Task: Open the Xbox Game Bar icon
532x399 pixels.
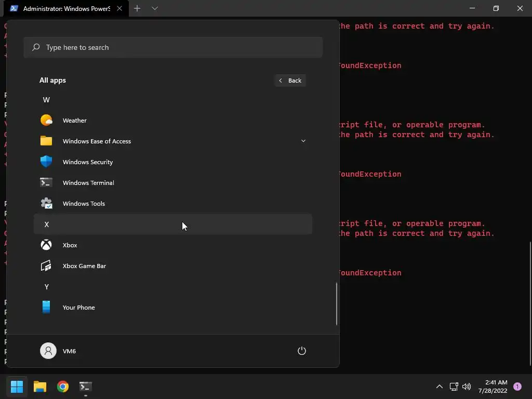Action: 46,265
